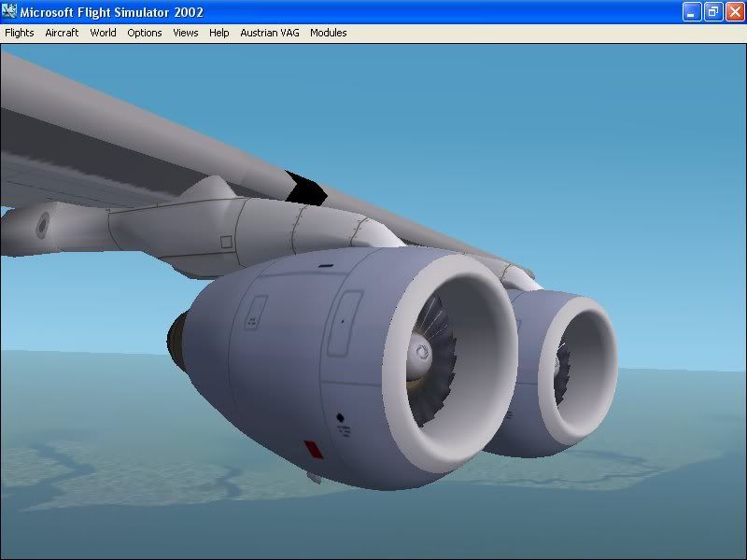Open the Aircraft menu
The height and width of the screenshot is (560, 747).
click(62, 33)
